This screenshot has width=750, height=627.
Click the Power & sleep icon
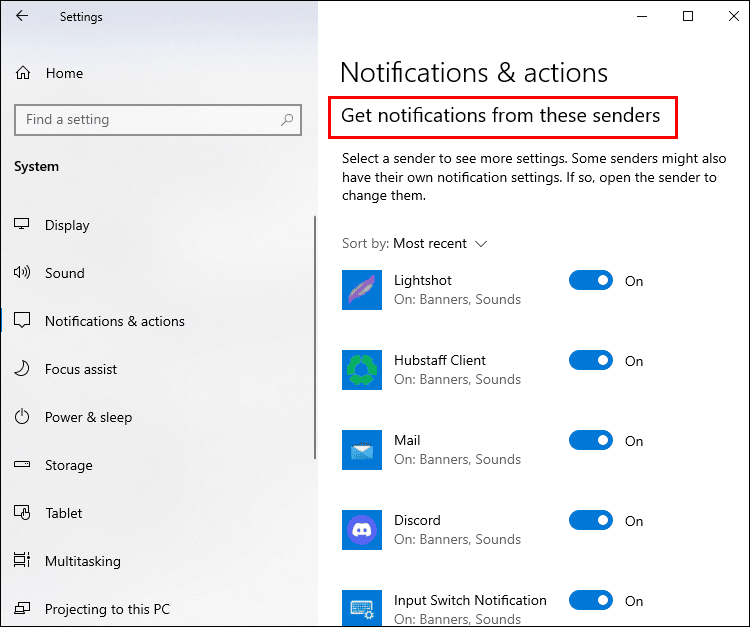[22, 417]
